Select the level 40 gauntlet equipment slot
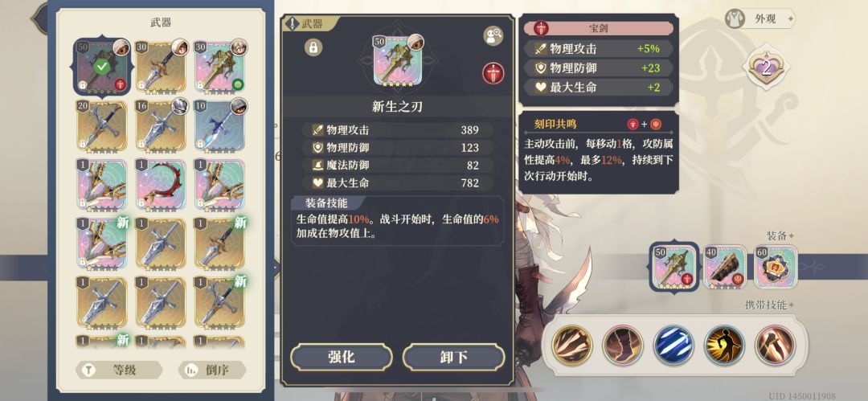This screenshot has width=868, height=401. click(x=724, y=268)
